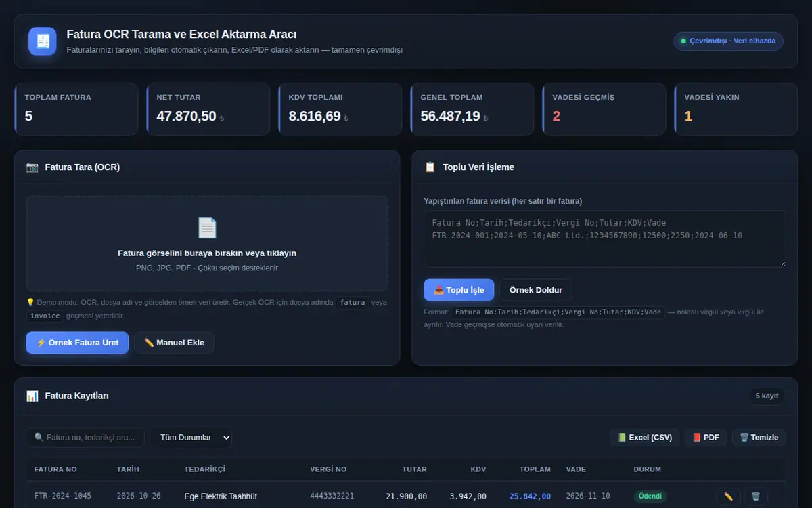
Task: Export records via the PDF button
Action: (706, 438)
